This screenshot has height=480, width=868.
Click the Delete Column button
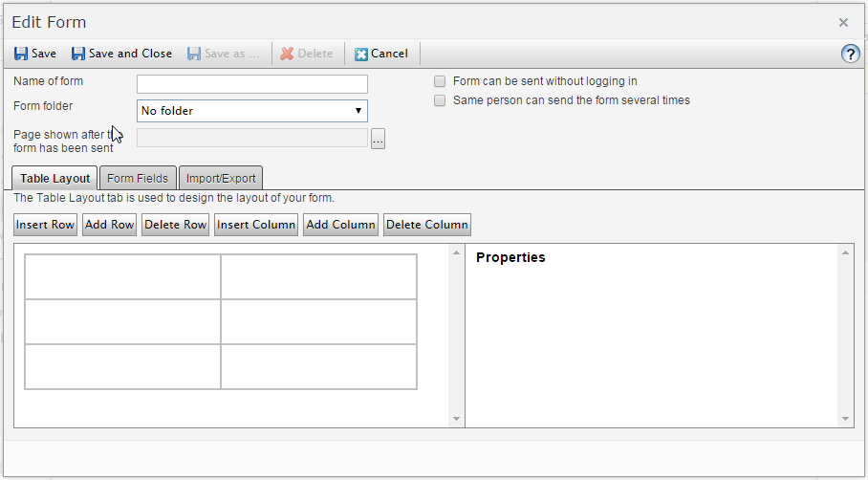[x=426, y=225]
